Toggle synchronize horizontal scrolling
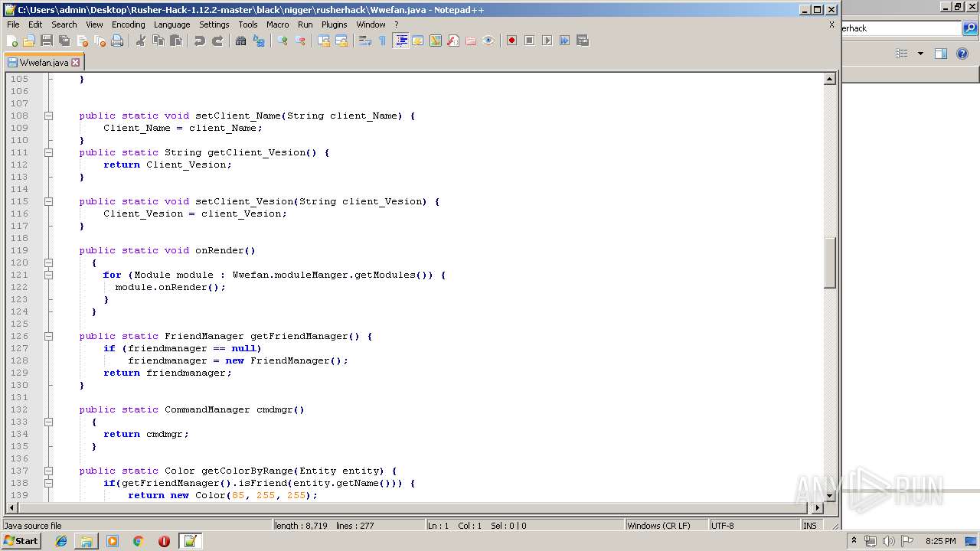 tap(341, 41)
